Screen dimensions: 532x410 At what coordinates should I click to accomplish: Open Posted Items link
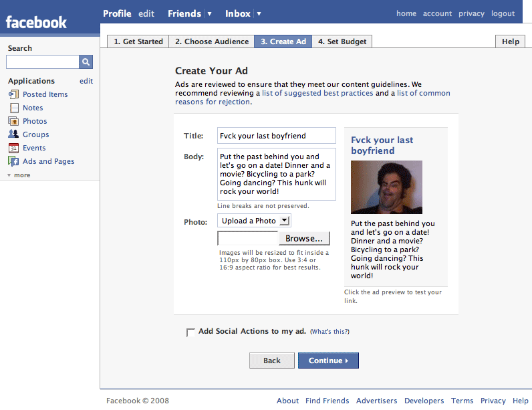coord(45,94)
